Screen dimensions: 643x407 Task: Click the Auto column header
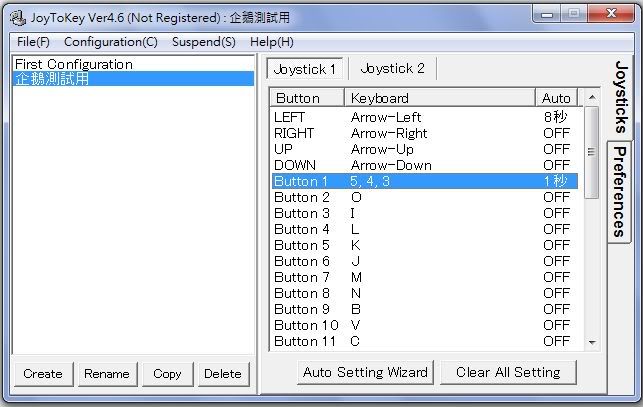point(556,98)
